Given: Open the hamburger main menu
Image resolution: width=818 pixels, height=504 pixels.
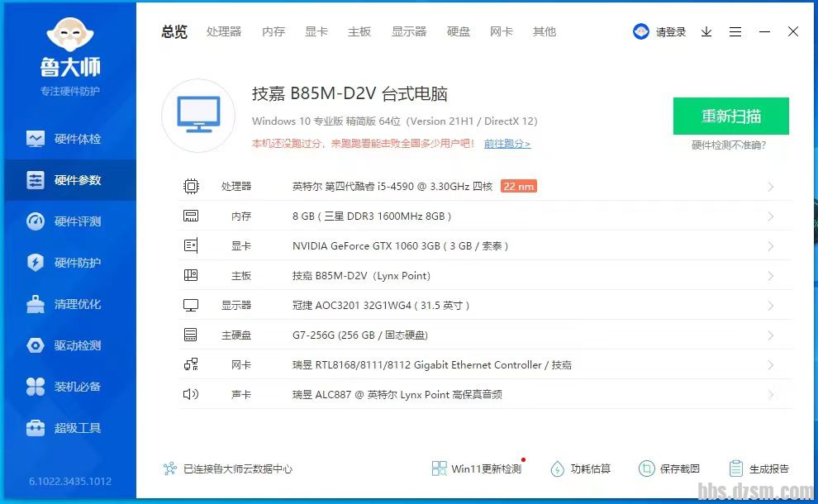Looking at the screenshot, I should click(735, 32).
